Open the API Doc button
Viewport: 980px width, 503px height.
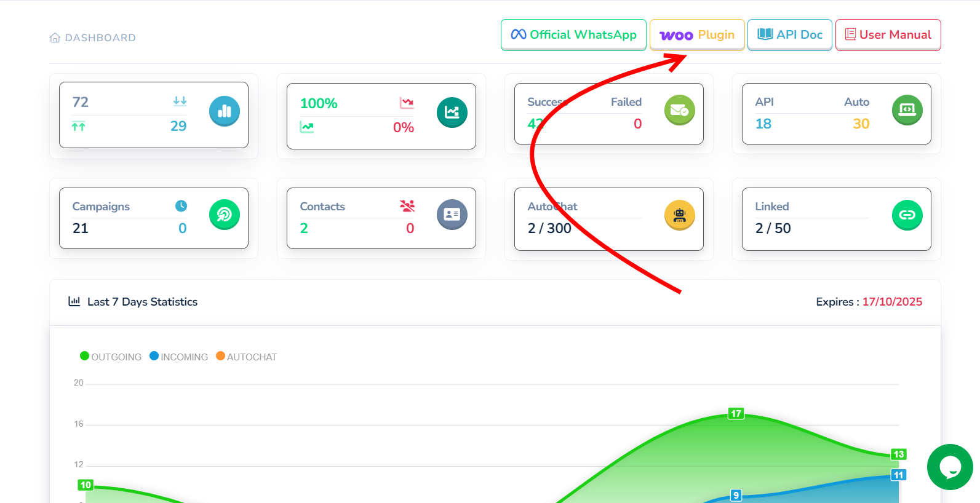pyautogui.click(x=790, y=35)
